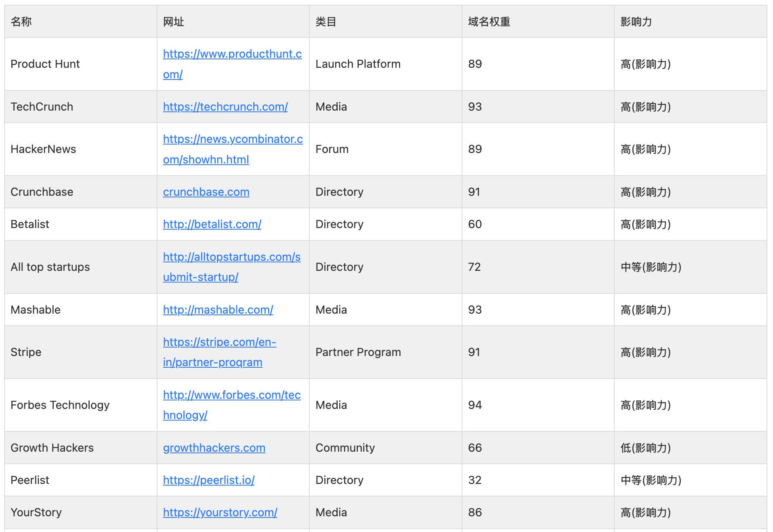773x532 pixels.
Task: Select the Product Hunt name cell
Action: coord(81,64)
